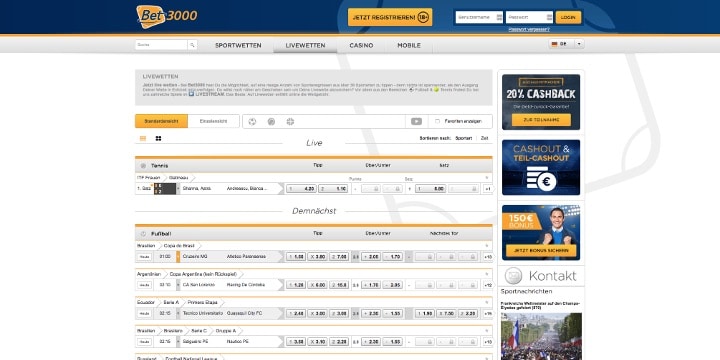Click the German flag language icon

(554, 44)
